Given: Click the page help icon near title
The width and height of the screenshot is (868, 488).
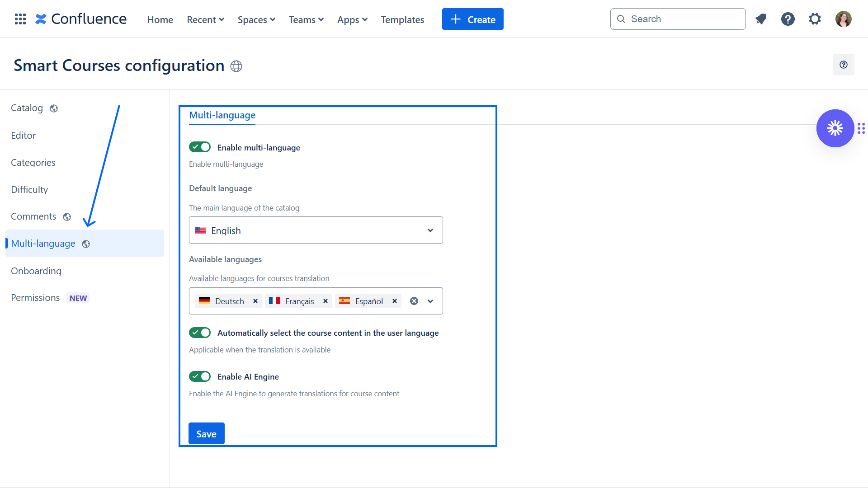Looking at the screenshot, I should coord(843,65).
